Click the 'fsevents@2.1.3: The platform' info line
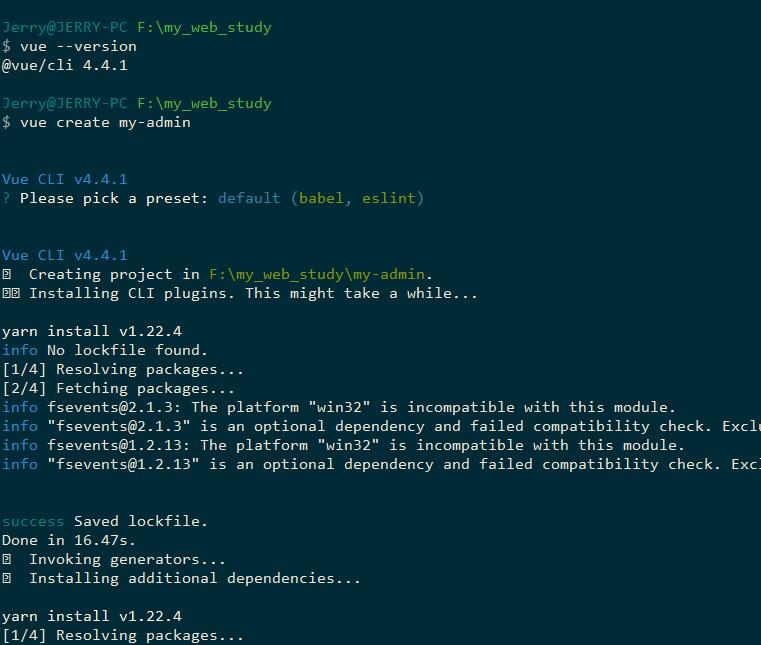Image resolution: width=761 pixels, height=645 pixels. point(338,407)
